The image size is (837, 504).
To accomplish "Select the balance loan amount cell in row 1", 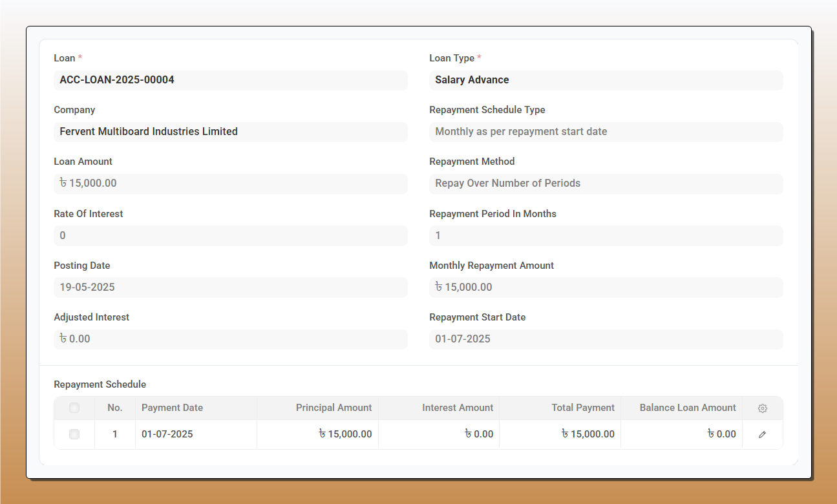I will 681,434.
